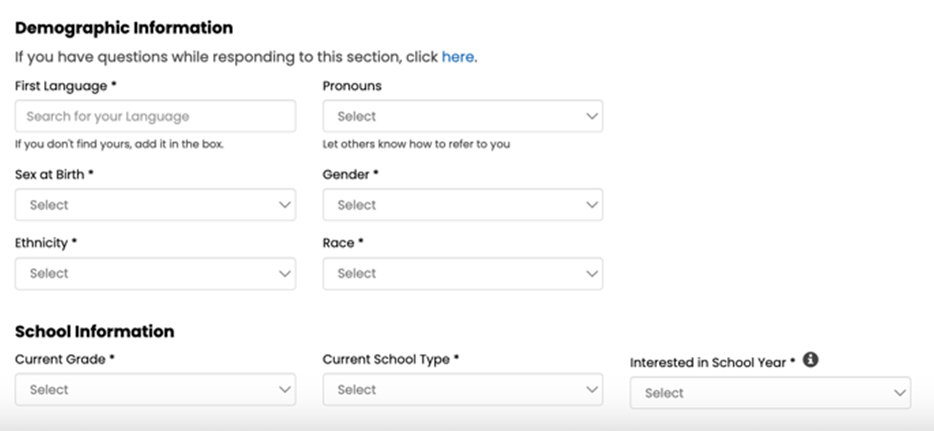Click the info icon beside Interested in School Year
934x431 pixels.
click(x=810, y=360)
